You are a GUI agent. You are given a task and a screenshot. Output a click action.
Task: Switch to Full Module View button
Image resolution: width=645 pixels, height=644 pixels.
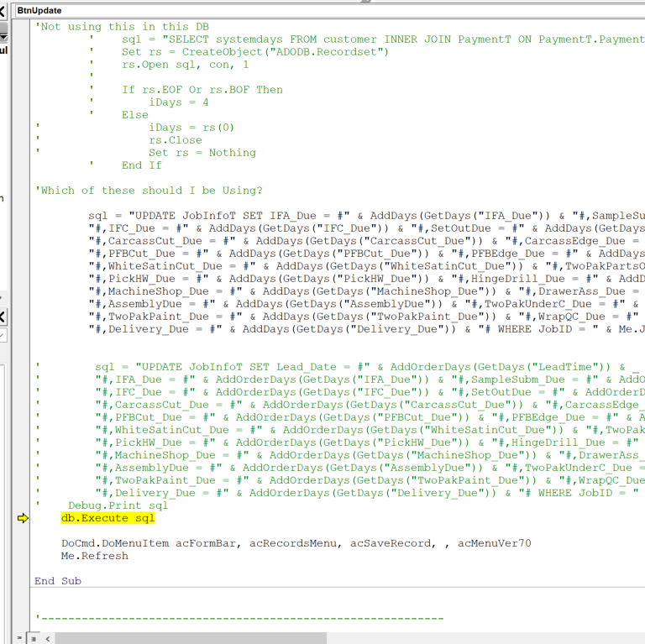pyautogui.click(x=34, y=638)
